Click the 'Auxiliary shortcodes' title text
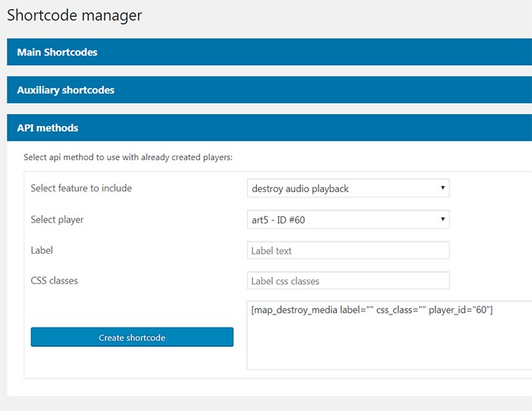 [65, 90]
